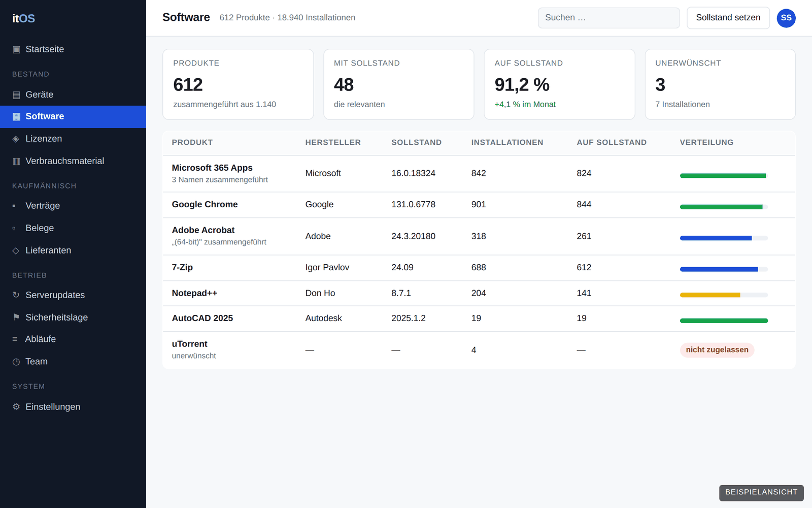This screenshot has height=508, width=812.
Task: Click the Produkt column header
Action: point(192,143)
